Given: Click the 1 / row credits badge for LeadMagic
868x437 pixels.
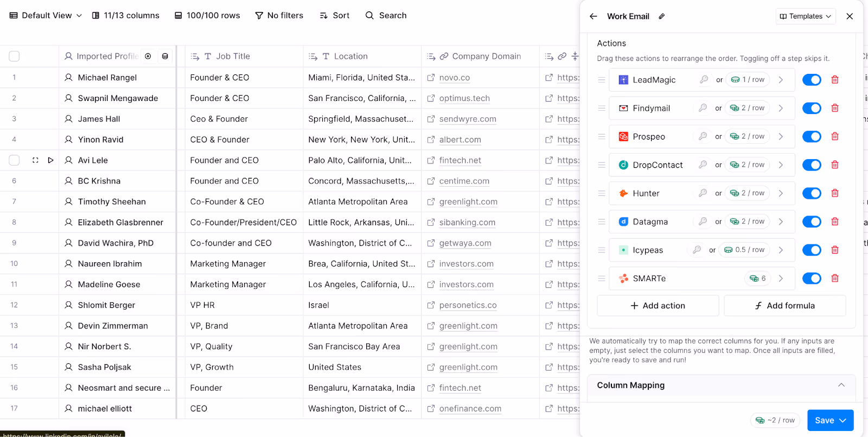Looking at the screenshot, I should point(748,80).
